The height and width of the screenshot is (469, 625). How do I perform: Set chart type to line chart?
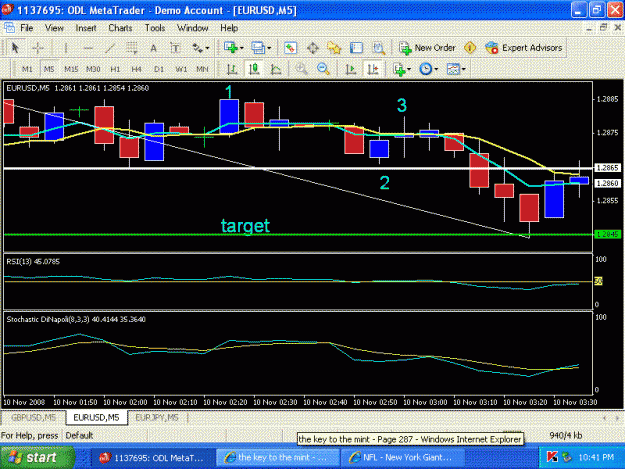pos(276,69)
